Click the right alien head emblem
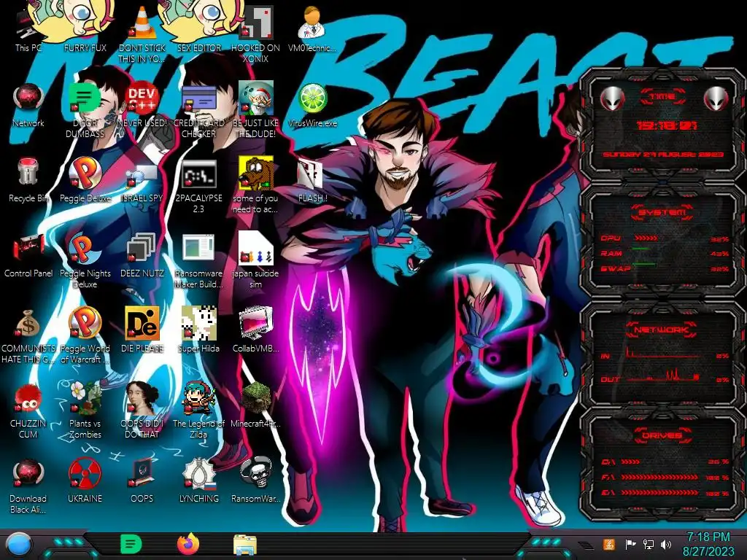 pos(716,99)
